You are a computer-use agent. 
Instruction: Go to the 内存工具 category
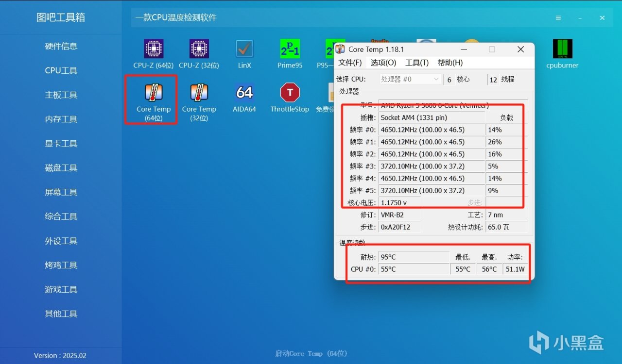pos(61,119)
